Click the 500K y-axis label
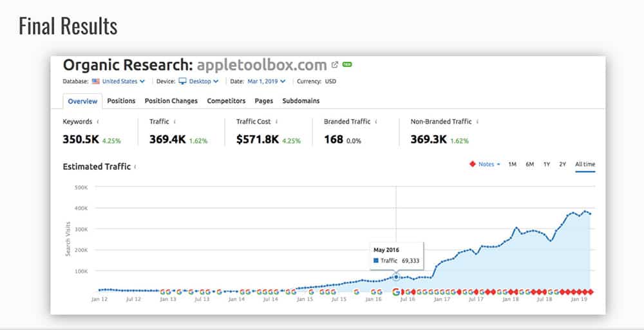 point(81,188)
